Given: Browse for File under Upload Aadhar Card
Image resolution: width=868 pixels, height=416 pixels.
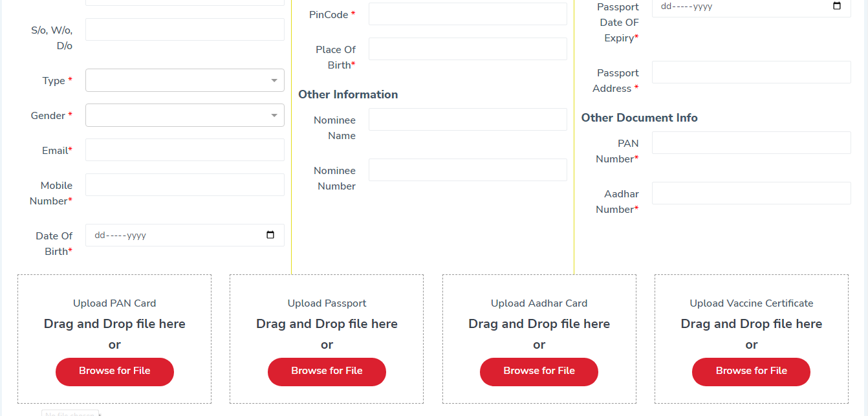Looking at the screenshot, I should [539, 371].
